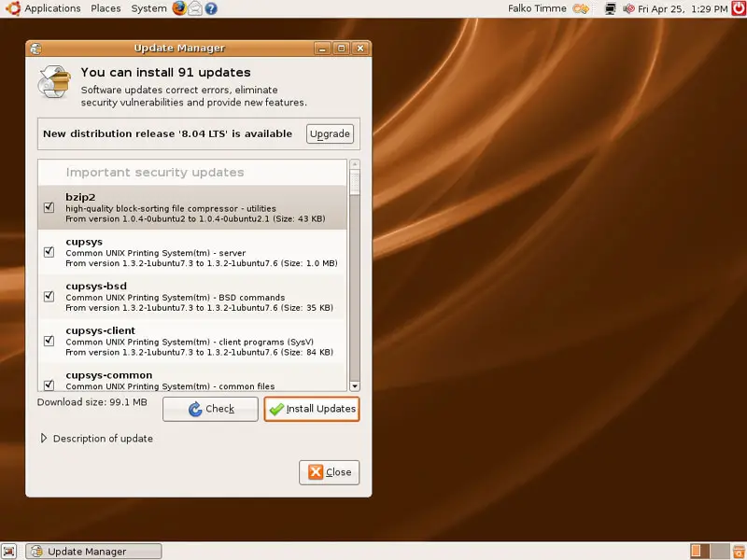The width and height of the screenshot is (747, 560).
Task: Click the update list scroll up arrow
Action: [x=355, y=164]
